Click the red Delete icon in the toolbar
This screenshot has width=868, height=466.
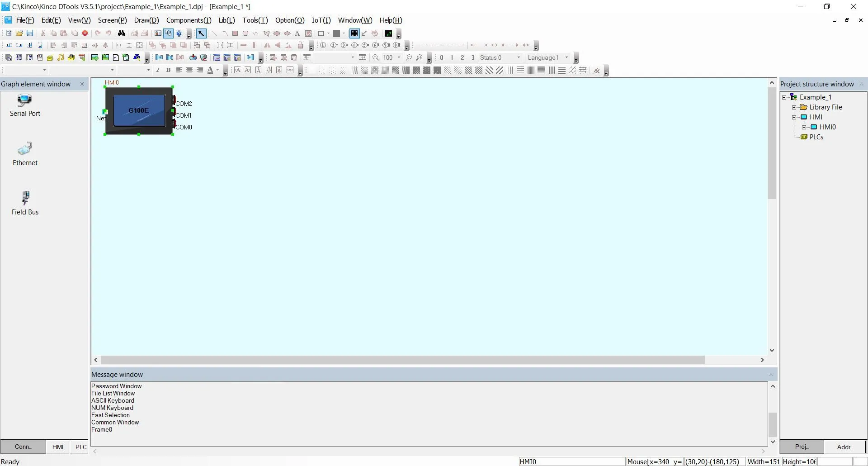(85, 33)
